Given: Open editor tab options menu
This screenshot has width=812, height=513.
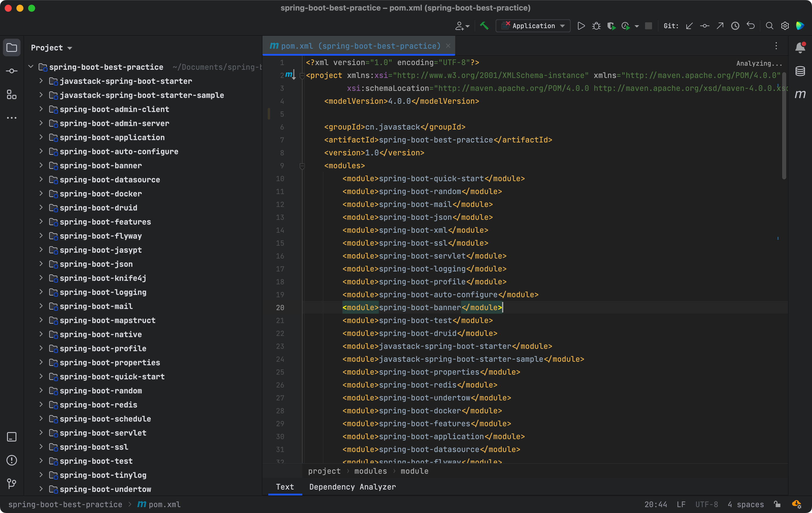Looking at the screenshot, I should tap(776, 46).
